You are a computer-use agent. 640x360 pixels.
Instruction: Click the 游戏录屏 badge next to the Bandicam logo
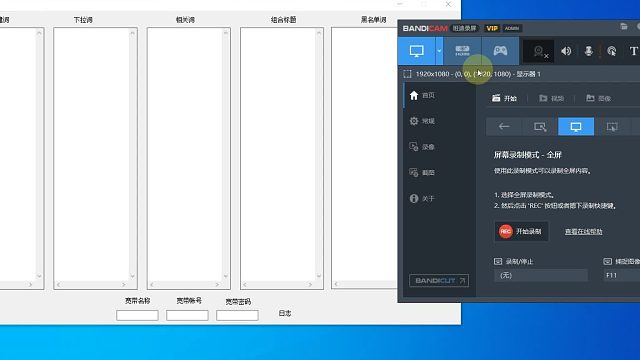coord(464,28)
